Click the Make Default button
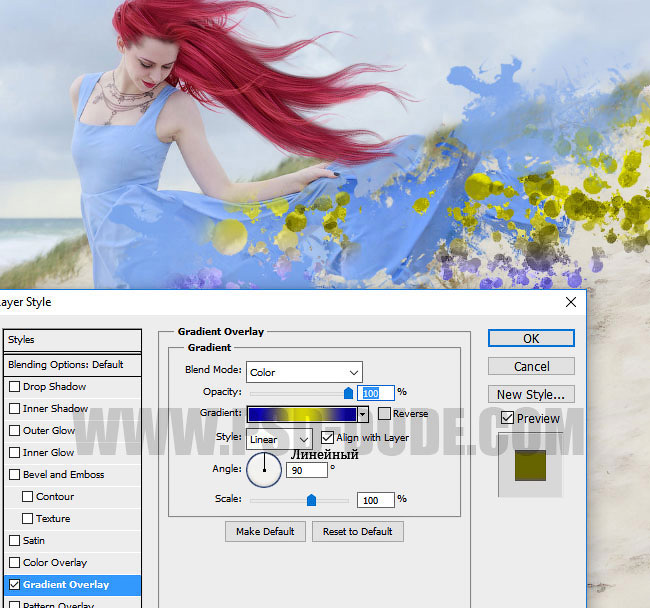This screenshot has height=608, width=650. (x=265, y=531)
